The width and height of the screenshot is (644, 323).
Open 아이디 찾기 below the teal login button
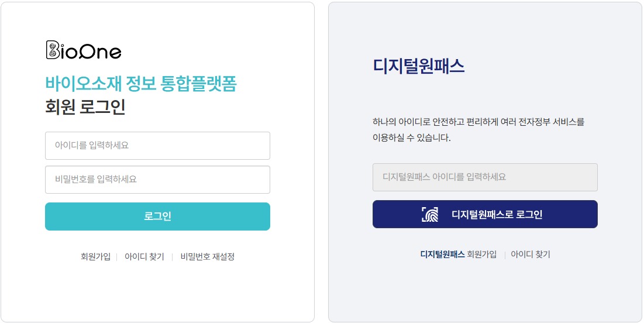pyautogui.click(x=144, y=257)
